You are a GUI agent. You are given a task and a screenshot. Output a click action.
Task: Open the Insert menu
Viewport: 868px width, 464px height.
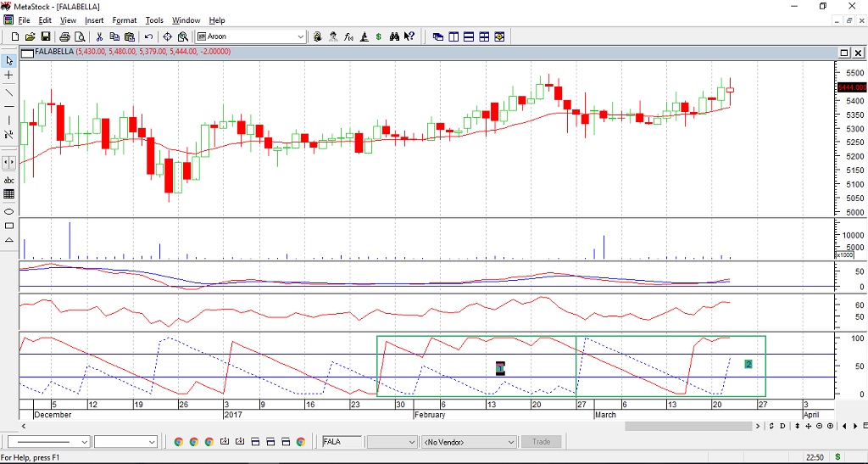94,20
